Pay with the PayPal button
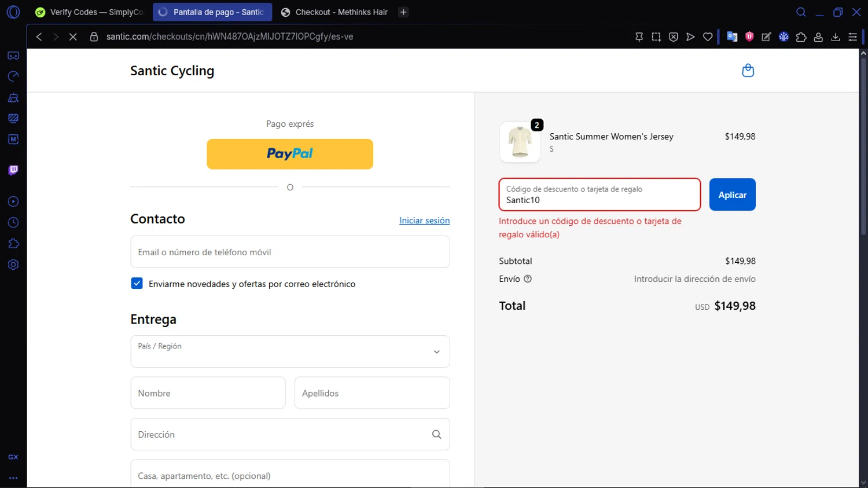The image size is (868, 488). 290,154
